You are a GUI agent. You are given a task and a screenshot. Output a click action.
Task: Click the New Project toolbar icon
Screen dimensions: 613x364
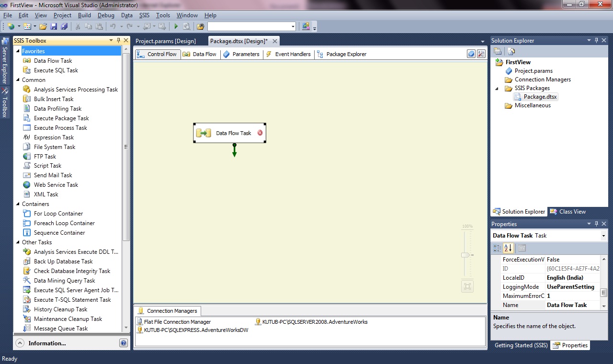coord(11,26)
